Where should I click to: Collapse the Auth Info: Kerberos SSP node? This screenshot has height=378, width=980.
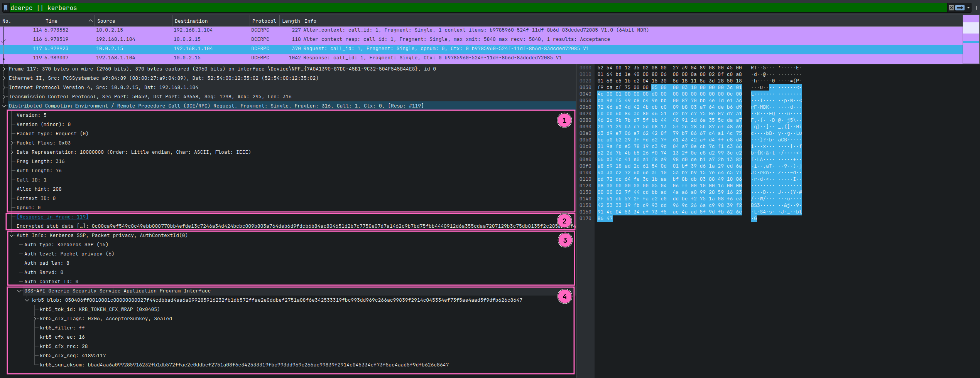tap(12, 235)
